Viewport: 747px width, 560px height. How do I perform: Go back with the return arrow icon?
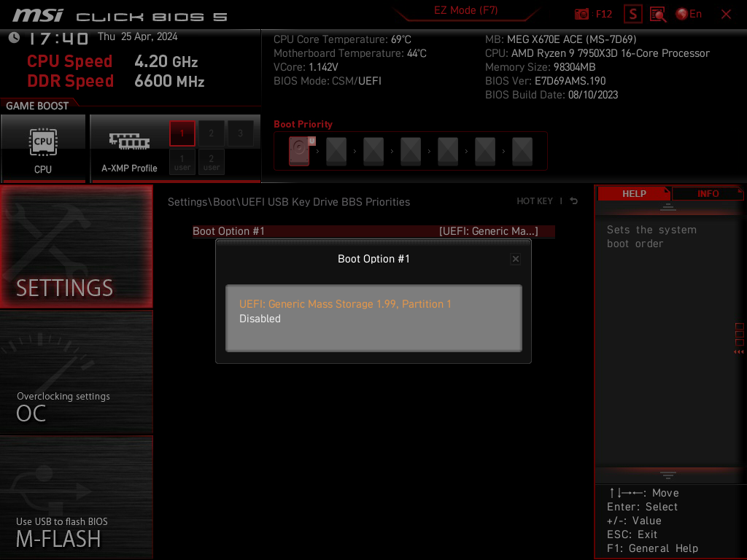pos(573,201)
